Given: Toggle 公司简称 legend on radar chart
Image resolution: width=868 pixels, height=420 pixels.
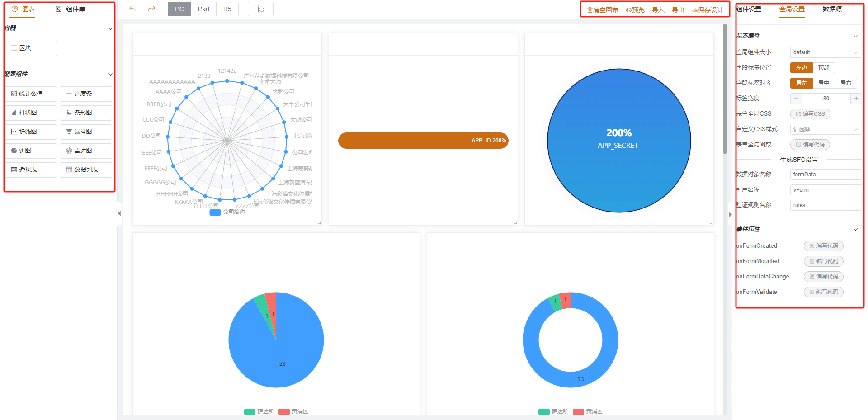Looking at the screenshot, I should (227, 212).
